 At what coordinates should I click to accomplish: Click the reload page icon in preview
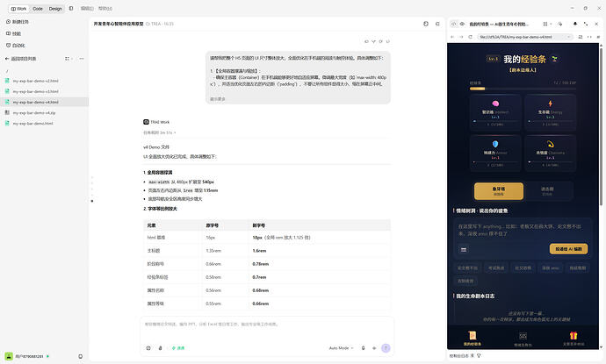[x=471, y=37]
